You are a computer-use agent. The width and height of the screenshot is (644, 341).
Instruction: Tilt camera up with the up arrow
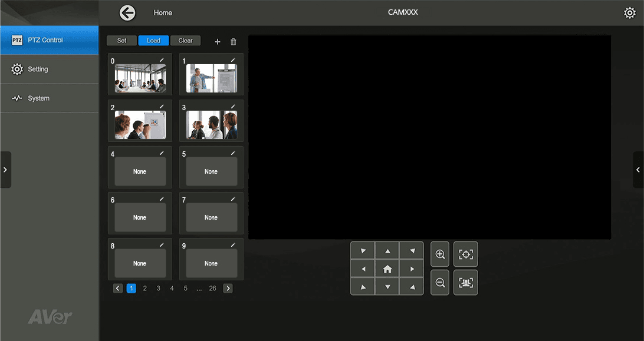click(387, 251)
